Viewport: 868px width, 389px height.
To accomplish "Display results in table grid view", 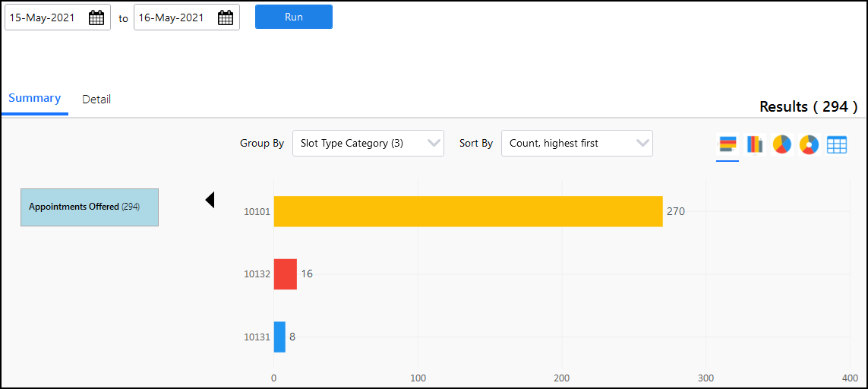I will click(x=837, y=144).
